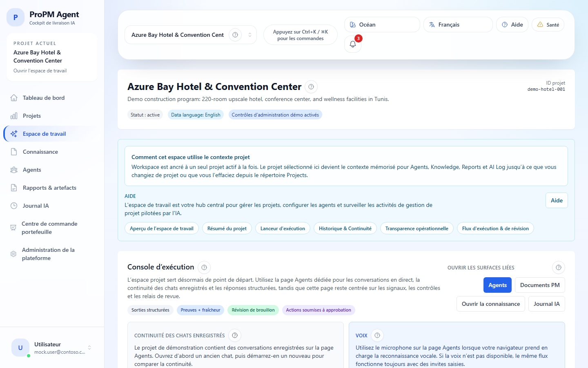Click the notification bell icon

(x=353, y=44)
